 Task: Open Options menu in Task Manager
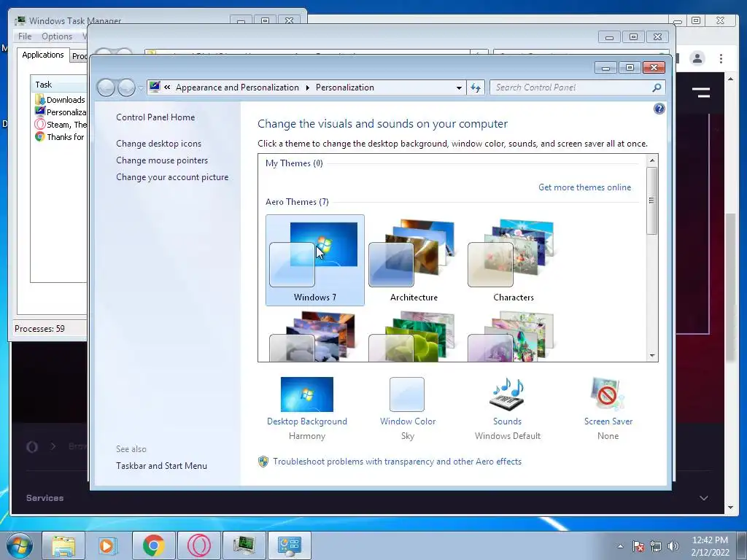(57, 36)
